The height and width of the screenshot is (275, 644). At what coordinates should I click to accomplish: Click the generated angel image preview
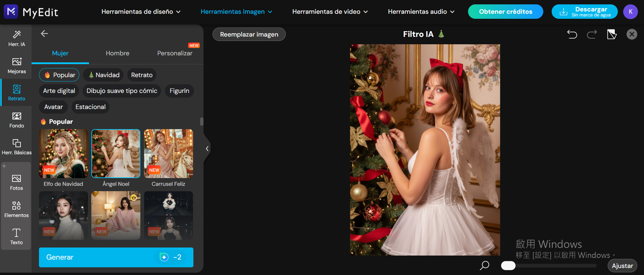coord(425,150)
